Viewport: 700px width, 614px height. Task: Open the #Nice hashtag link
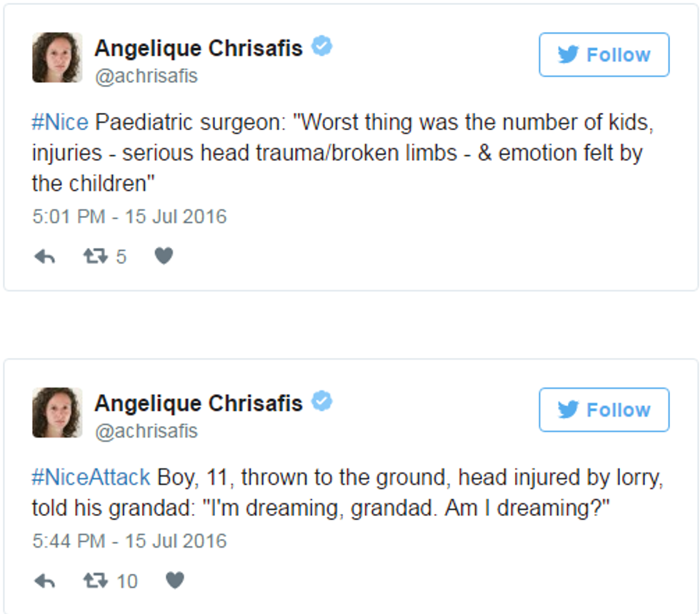(x=60, y=122)
